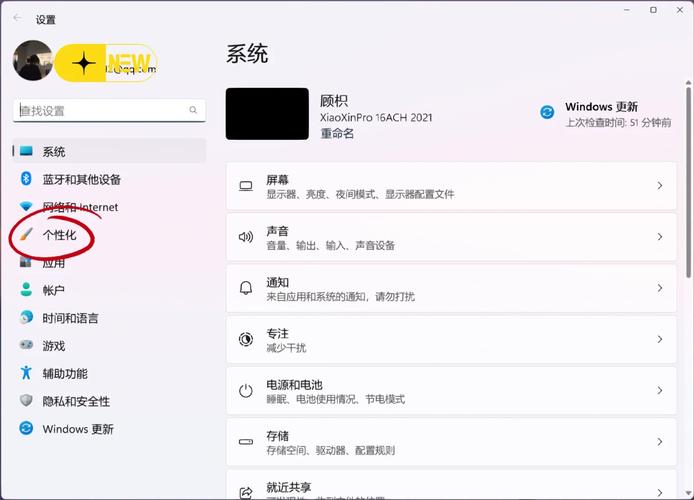Open 游戏 settings

coord(109,346)
